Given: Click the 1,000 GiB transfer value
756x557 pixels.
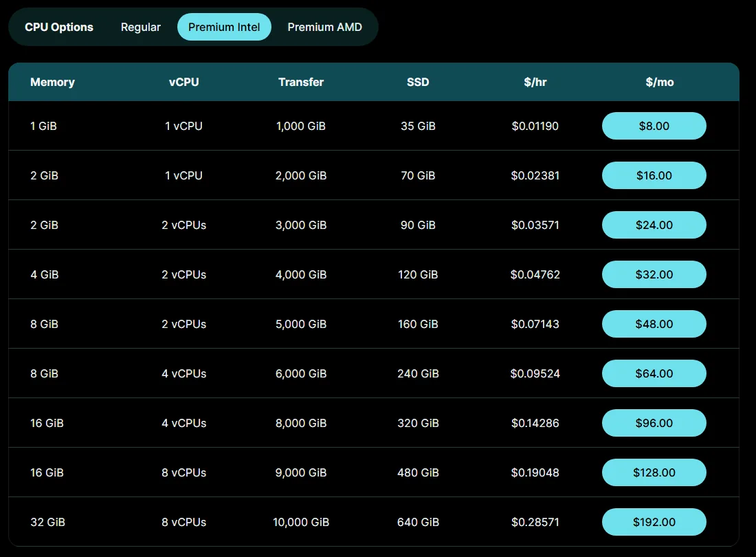Looking at the screenshot, I should (x=301, y=126).
